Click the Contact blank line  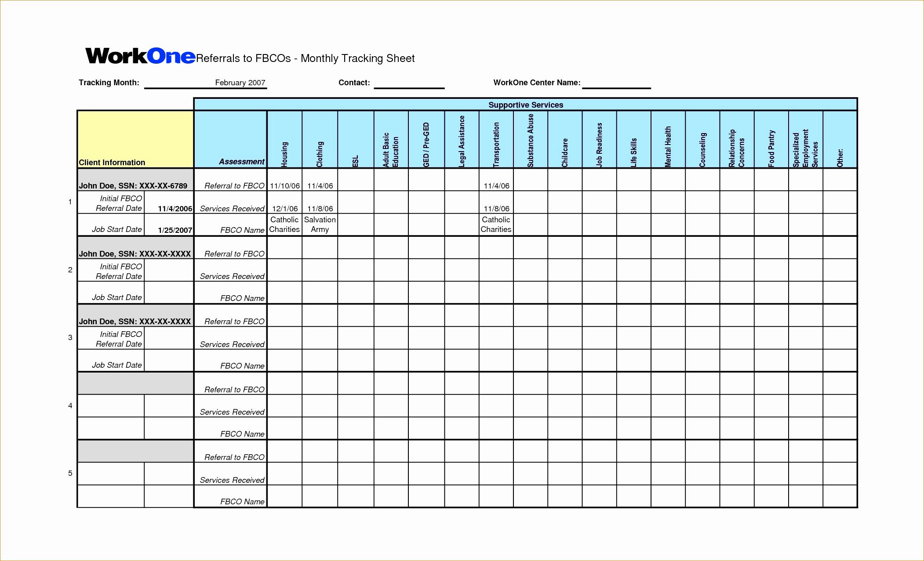coord(409,87)
